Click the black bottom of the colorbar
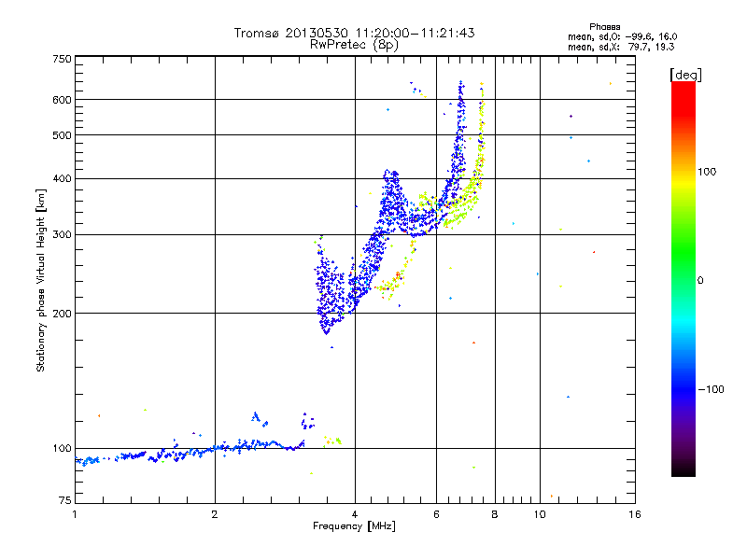 [684, 469]
